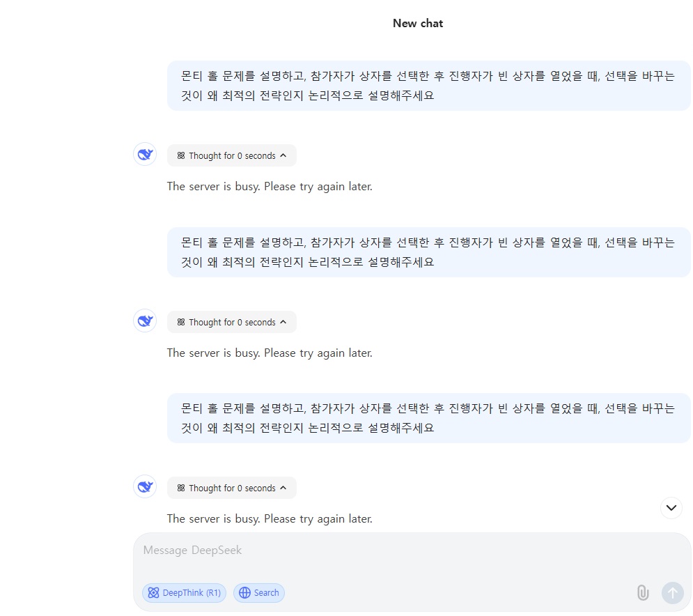Click the last 'The server is busy' reply
Screen dimensions: 693x616
click(270, 518)
